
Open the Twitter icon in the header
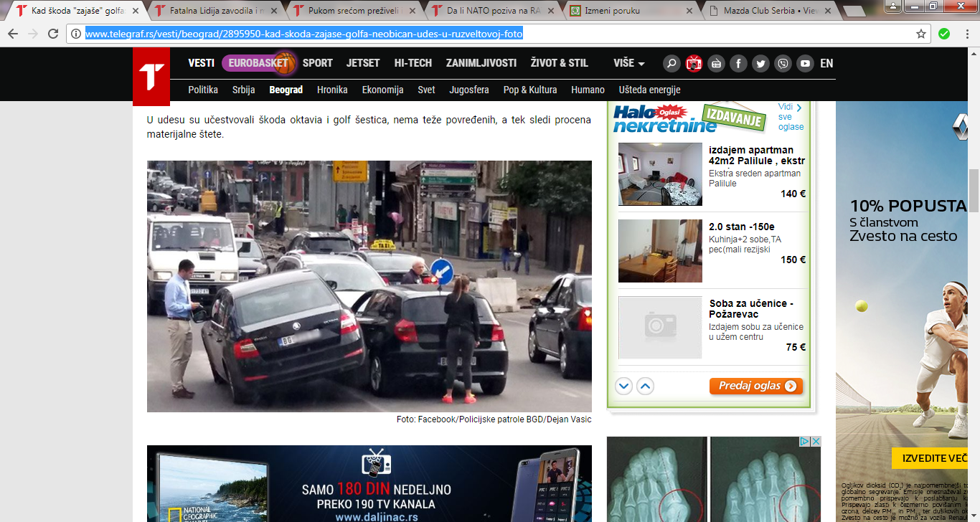tap(761, 63)
